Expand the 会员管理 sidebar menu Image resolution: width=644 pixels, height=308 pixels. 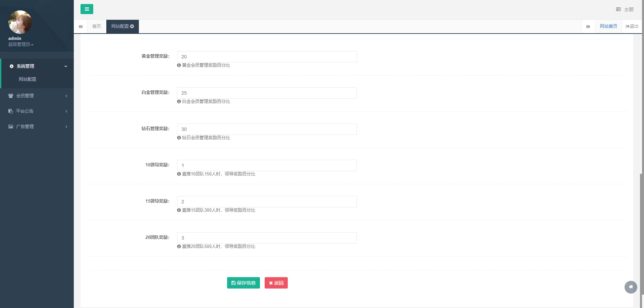[37, 96]
